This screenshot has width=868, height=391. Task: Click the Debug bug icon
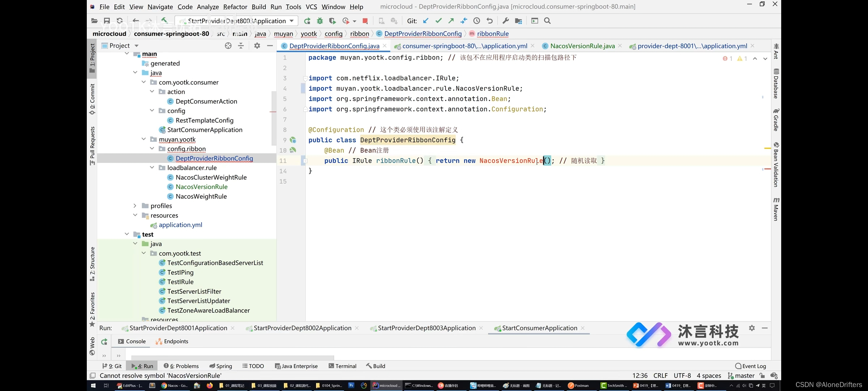coord(320,21)
